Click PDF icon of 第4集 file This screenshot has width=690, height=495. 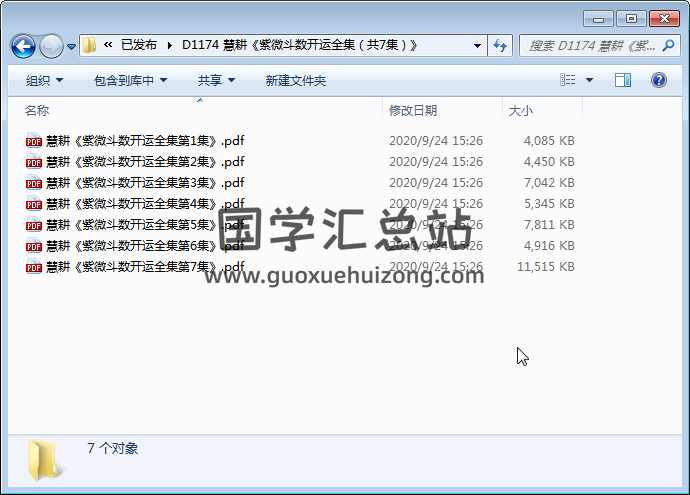point(33,203)
